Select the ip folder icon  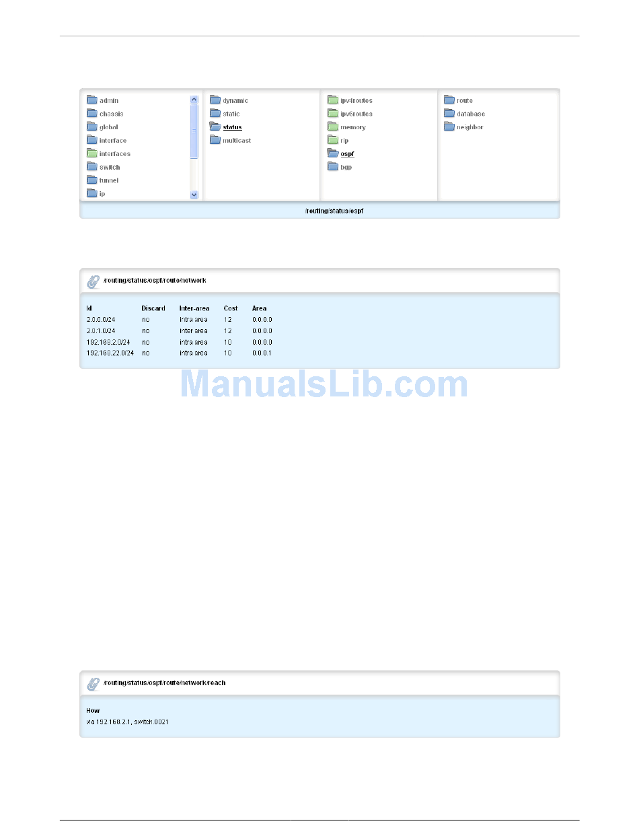pos(92,193)
